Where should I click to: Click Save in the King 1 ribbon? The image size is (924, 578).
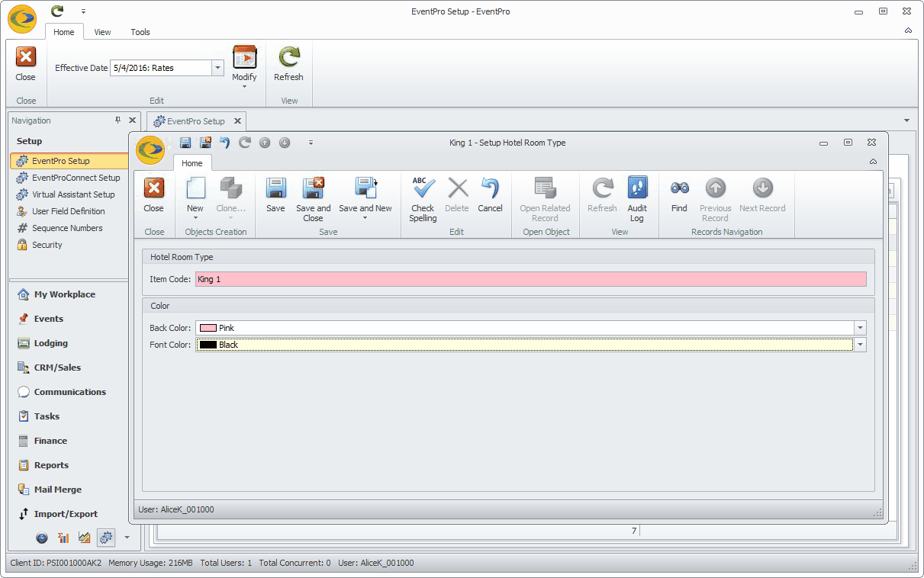(x=275, y=195)
